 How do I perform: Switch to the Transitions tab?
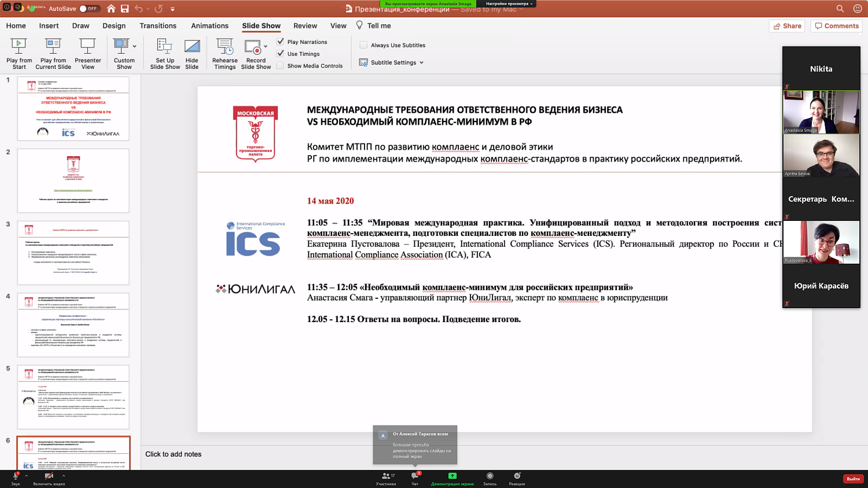point(158,25)
